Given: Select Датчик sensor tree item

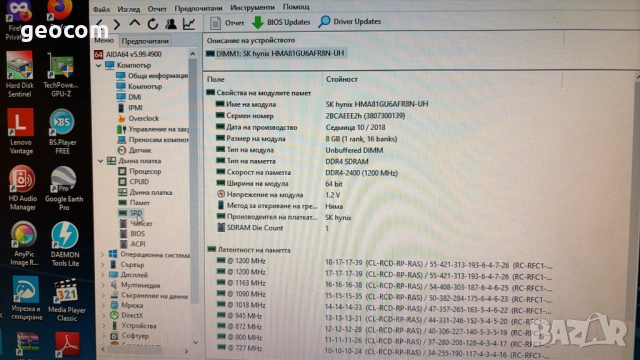Looking at the screenshot, I should pos(135,150).
